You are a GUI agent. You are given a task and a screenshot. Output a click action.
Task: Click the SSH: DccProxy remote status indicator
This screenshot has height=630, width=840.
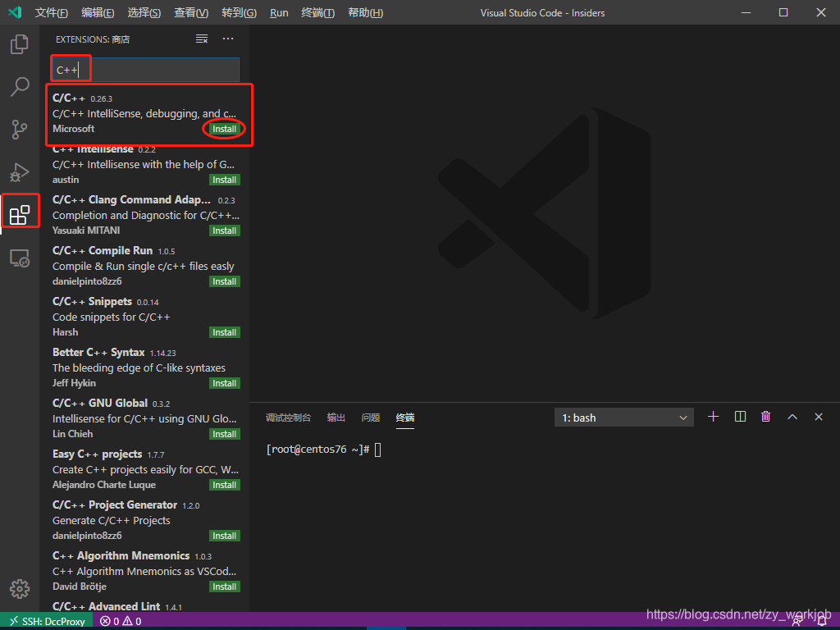click(47, 621)
